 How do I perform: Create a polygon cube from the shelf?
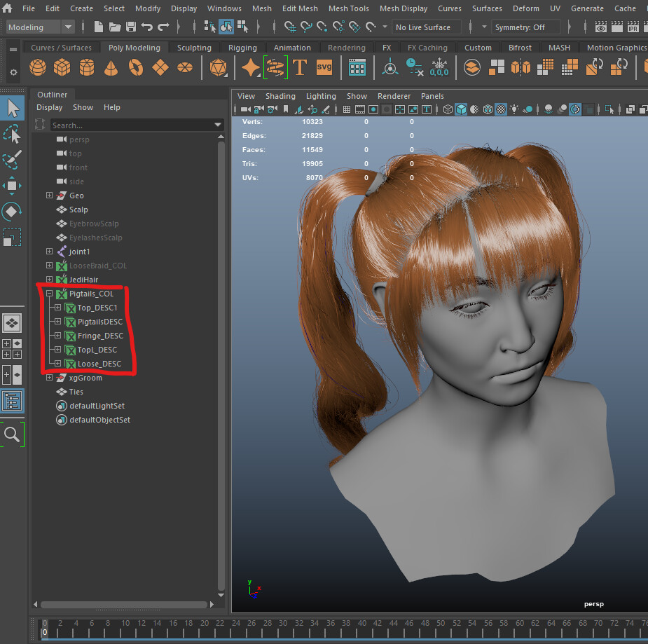(62, 67)
